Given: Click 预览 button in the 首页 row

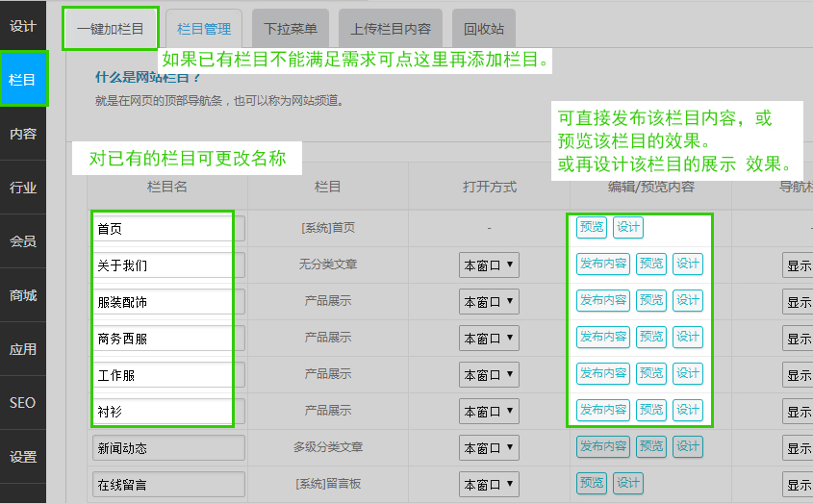Looking at the screenshot, I should [x=591, y=227].
